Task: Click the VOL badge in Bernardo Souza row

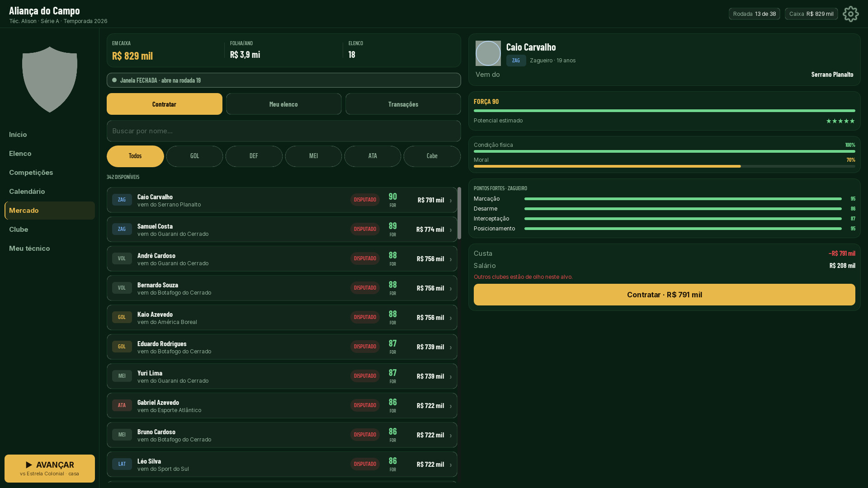Action: coord(122,288)
